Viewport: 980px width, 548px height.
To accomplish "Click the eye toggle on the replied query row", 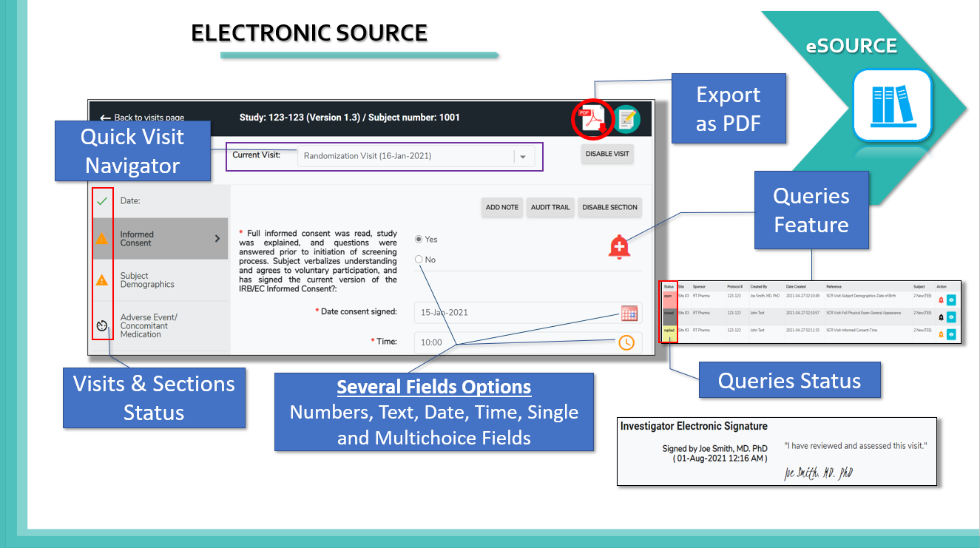I will (x=951, y=334).
